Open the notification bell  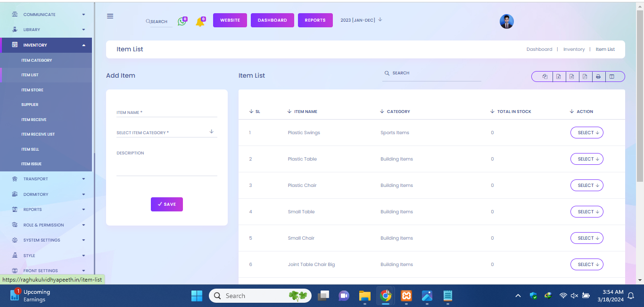[200, 22]
